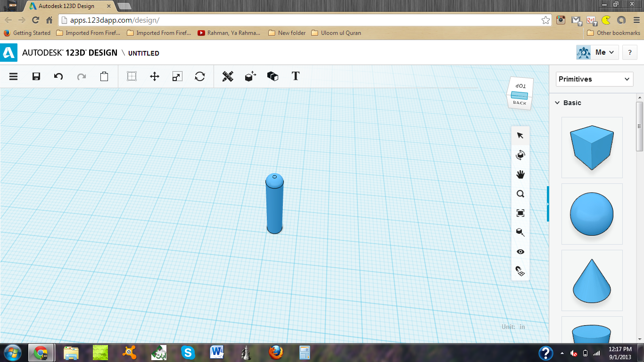Insert the Sphere primitive
This screenshot has width=644, height=362.
click(x=592, y=214)
